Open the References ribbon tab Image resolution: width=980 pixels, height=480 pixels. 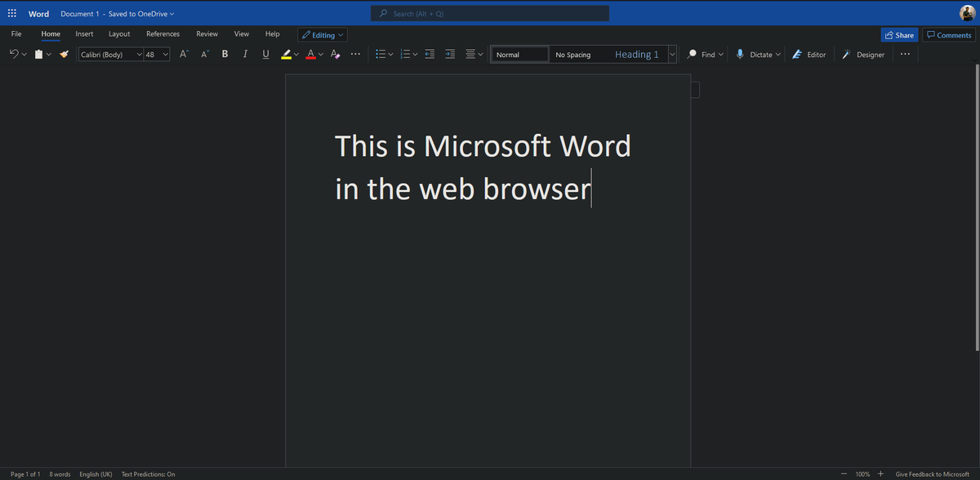(163, 34)
